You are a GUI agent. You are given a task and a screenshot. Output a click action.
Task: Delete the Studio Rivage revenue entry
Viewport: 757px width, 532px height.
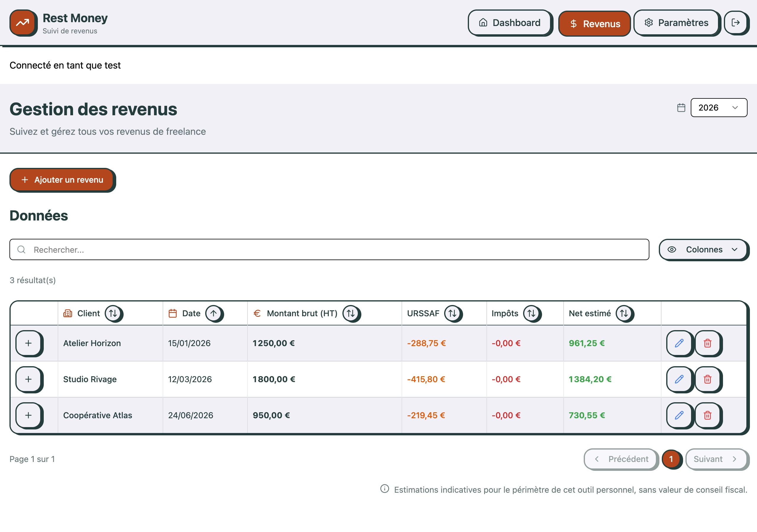(x=707, y=379)
